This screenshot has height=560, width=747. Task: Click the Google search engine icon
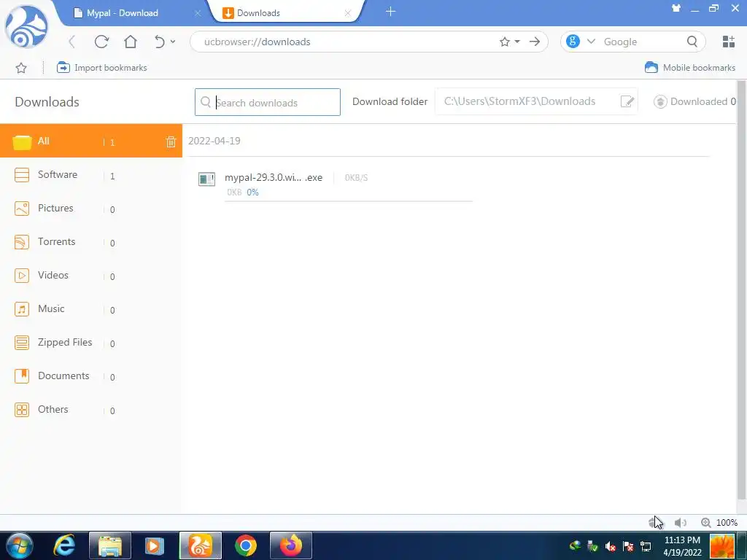573,42
